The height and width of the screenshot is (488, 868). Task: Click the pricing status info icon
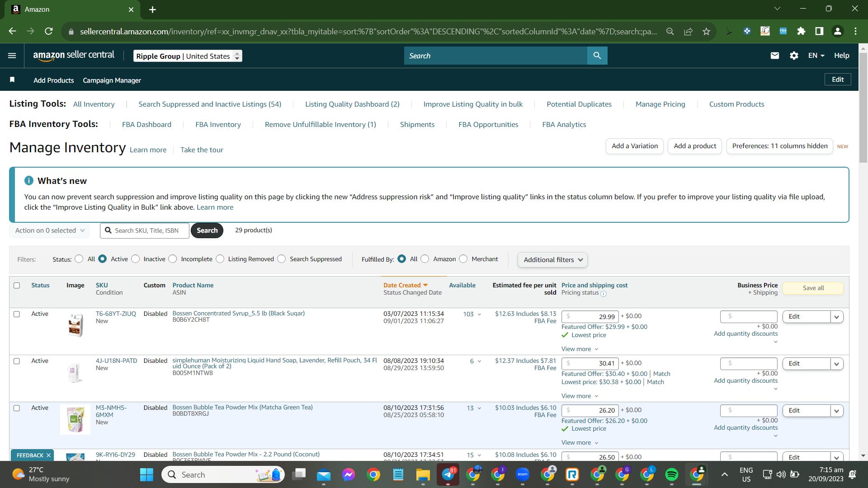(604, 294)
